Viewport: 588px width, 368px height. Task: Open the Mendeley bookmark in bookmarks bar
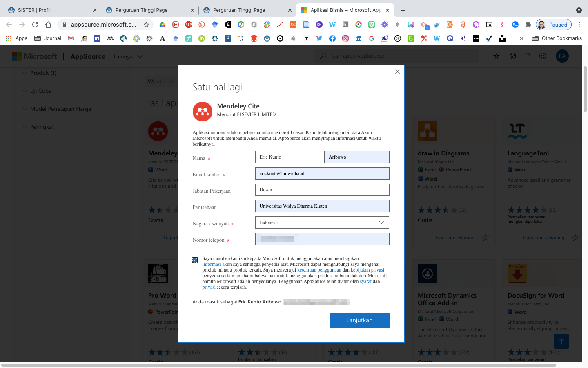(110, 38)
